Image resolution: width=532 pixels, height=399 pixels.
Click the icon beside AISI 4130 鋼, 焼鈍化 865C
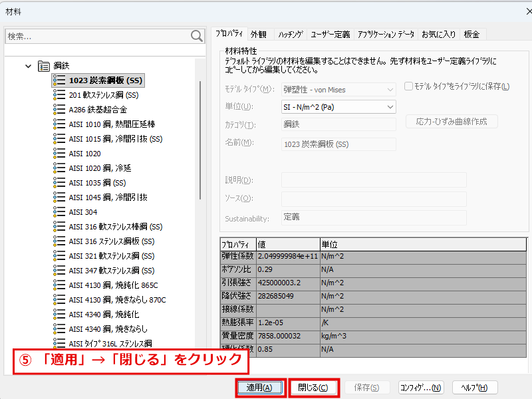(x=59, y=285)
